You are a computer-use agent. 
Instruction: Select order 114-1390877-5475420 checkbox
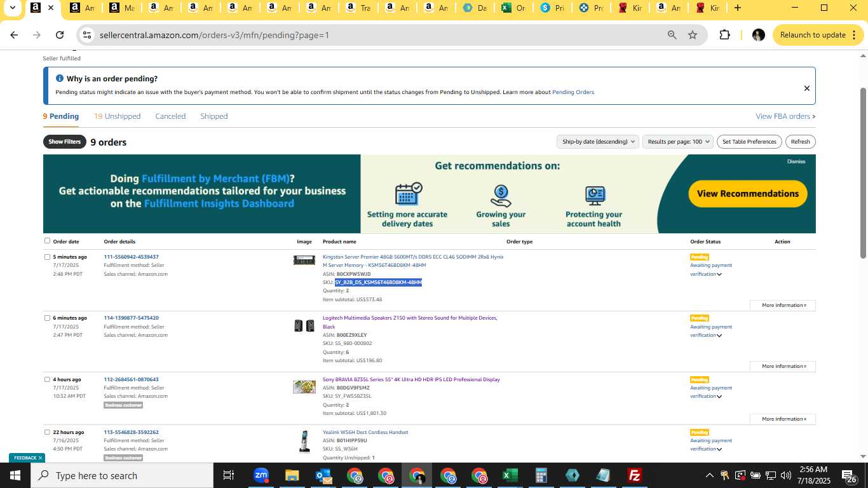(x=47, y=318)
